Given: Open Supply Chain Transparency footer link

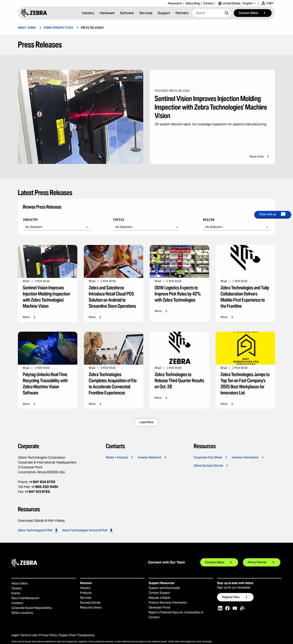Looking at the screenshot, I should pyautogui.click(x=77, y=635).
